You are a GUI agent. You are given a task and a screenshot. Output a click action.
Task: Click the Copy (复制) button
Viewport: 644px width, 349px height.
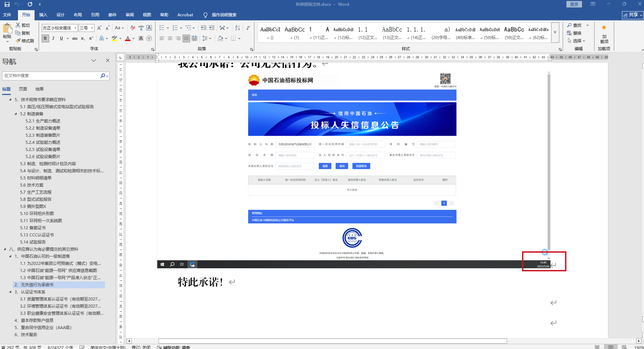23,33
